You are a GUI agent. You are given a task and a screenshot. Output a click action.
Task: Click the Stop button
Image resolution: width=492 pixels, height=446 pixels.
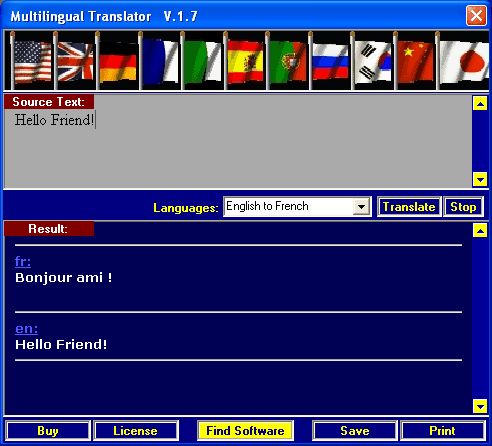tap(463, 207)
